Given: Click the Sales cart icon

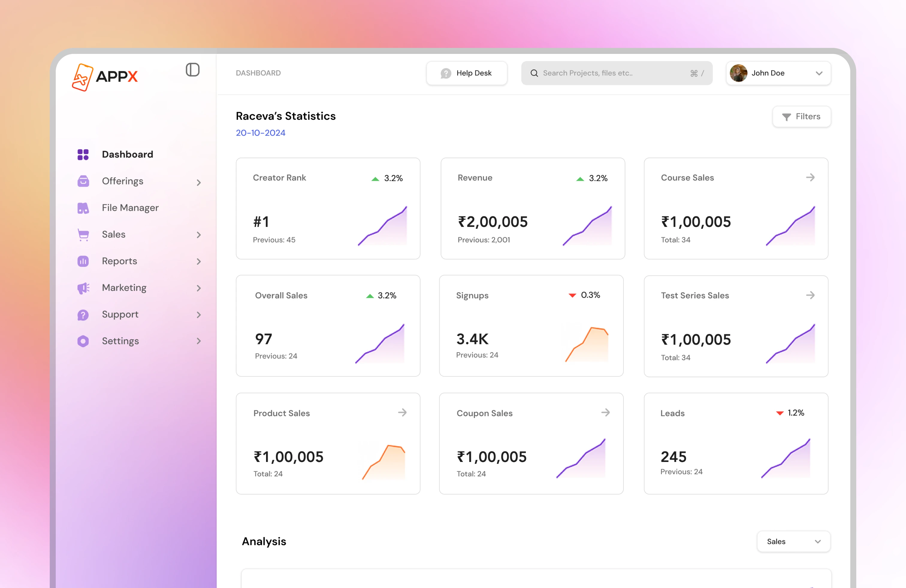Looking at the screenshot, I should tap(83, 235).
